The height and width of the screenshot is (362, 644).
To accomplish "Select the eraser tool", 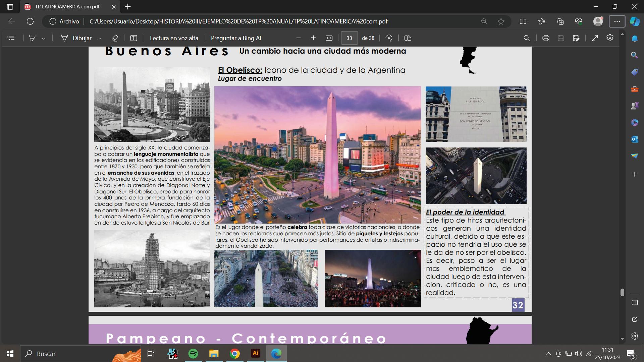I will [115, 38].
